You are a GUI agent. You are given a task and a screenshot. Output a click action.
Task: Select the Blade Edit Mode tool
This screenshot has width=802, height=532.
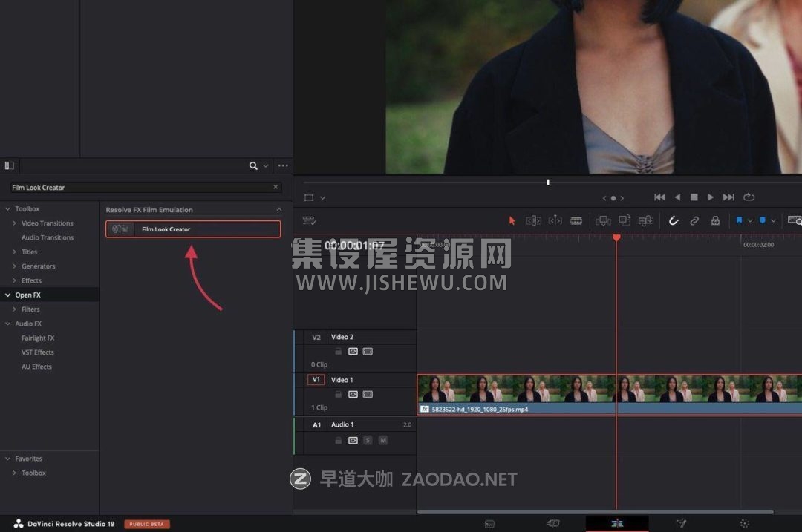(x=576, y=221)
